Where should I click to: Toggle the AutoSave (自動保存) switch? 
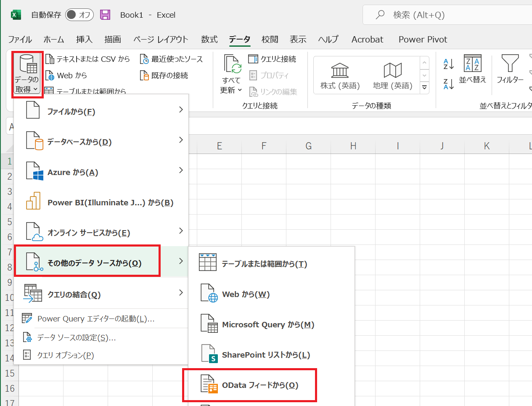tap(79, 15)
